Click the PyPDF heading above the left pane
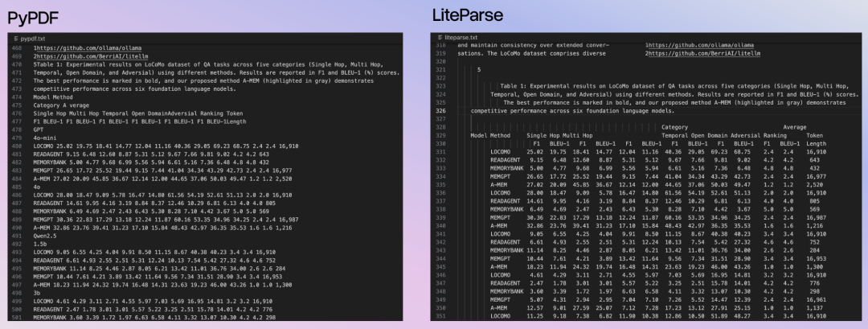Screen dimensions: 868x329 33,19
